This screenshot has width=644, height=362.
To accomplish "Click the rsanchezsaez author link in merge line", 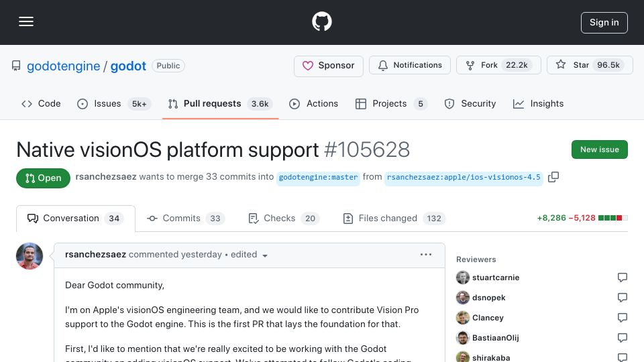I will pos(105,176).
